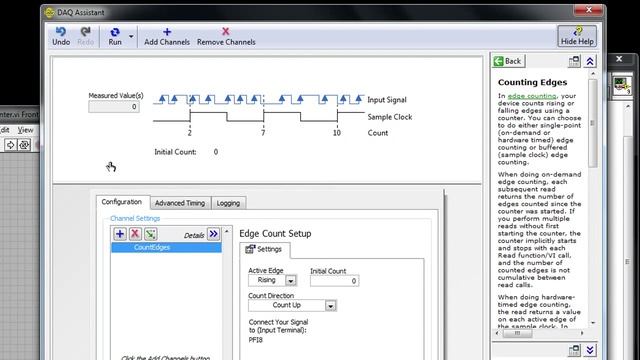Click the red X delete channel icon
Screen dimensions: 640x360
tap(135, 234)
